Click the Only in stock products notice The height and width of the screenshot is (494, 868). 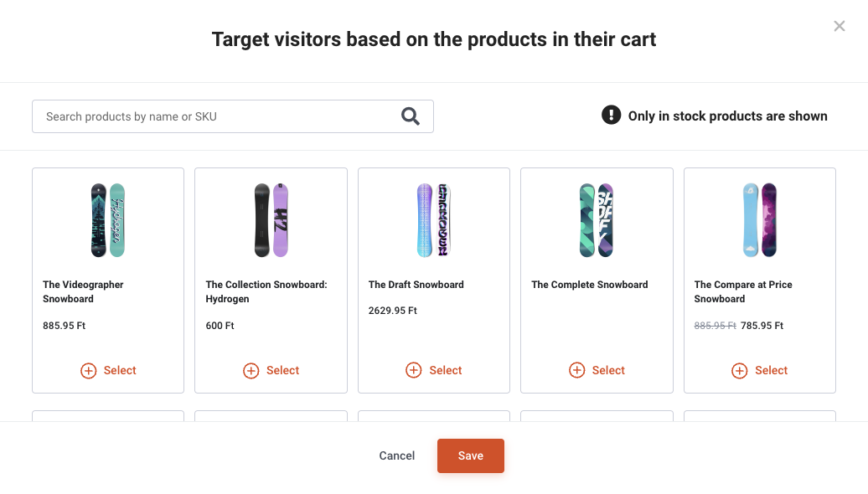click(727, 116)
